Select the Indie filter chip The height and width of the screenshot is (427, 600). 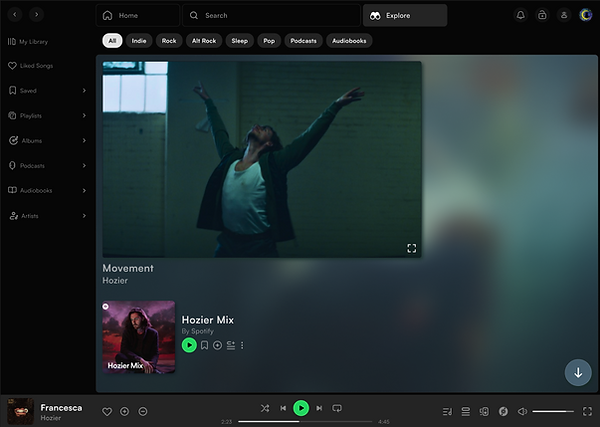[x=139, y=41]
